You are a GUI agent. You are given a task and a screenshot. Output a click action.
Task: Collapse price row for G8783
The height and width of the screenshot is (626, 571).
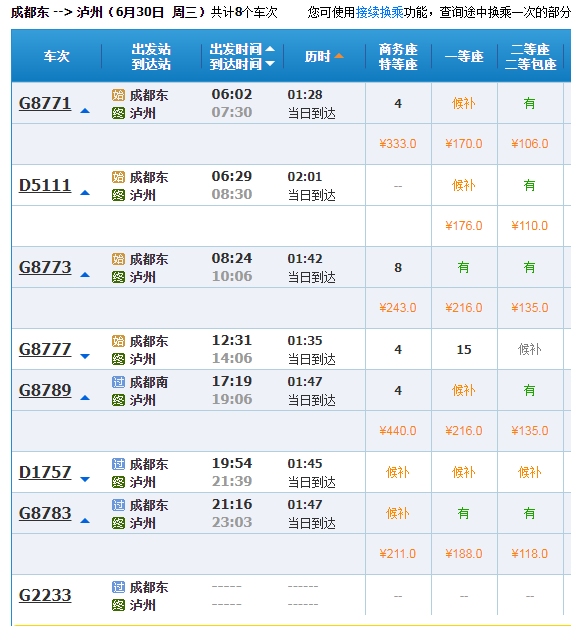[85, 521]
